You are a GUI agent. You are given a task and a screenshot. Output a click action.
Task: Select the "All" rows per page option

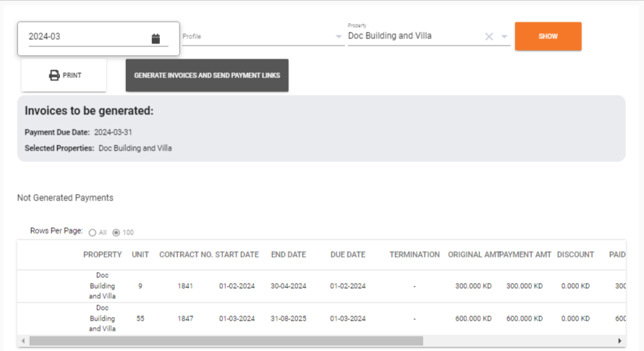coord(92,232)
